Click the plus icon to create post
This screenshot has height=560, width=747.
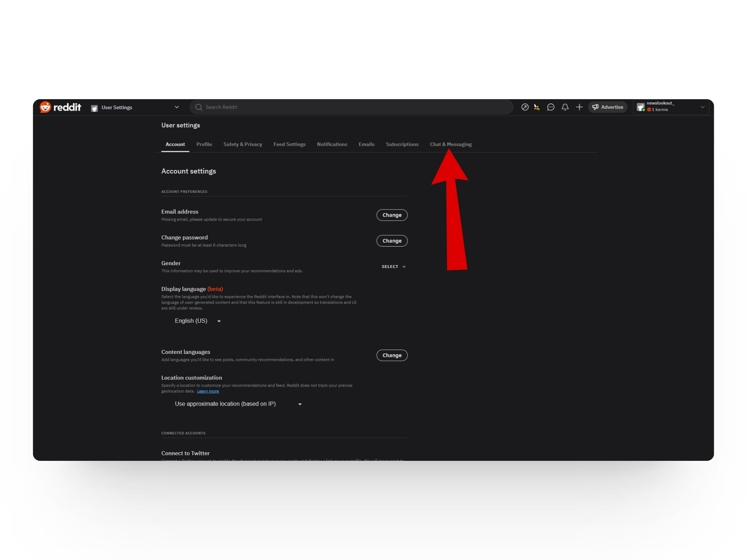pyautogui.click(x=579, y=107)
